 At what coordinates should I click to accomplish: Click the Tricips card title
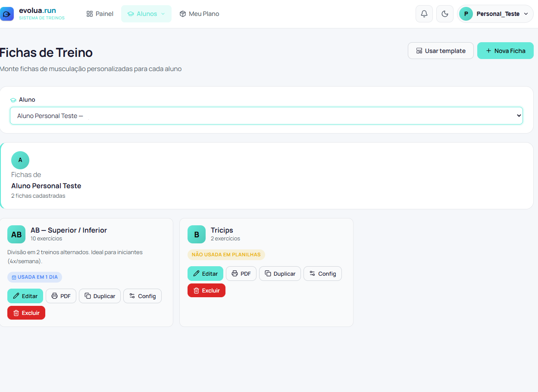coord(222,230)
